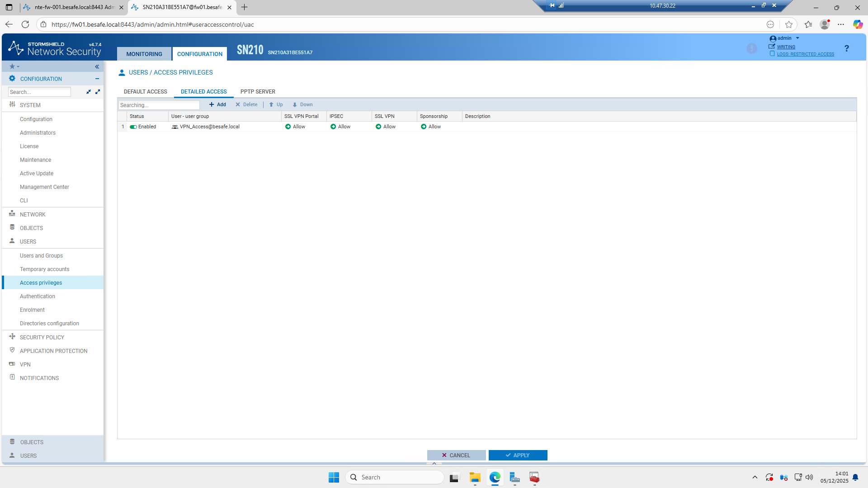The image size is (868, 488).
Task: Click the collapse-all arrows icon beside search
Action: [x=89, y=92]
